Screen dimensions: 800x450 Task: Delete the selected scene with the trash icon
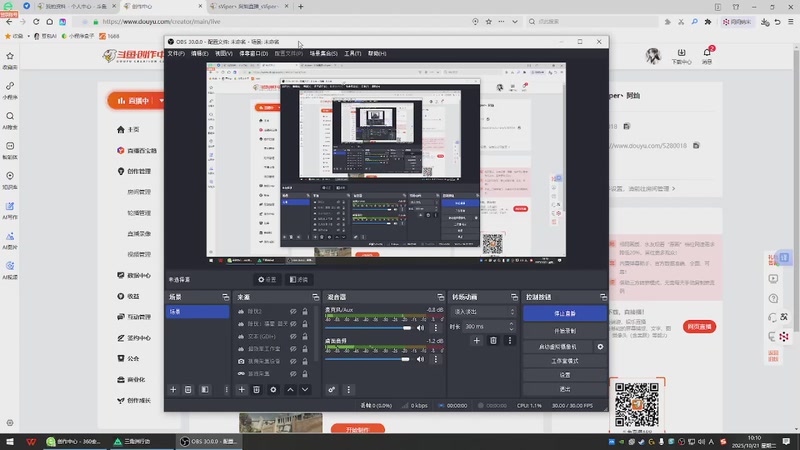coord(188,390)
